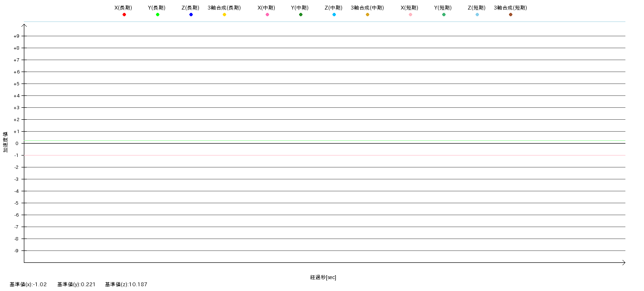
Task: Click the red X(長期) legend dot
Action: pyautogui.click(x=124, y=15)
